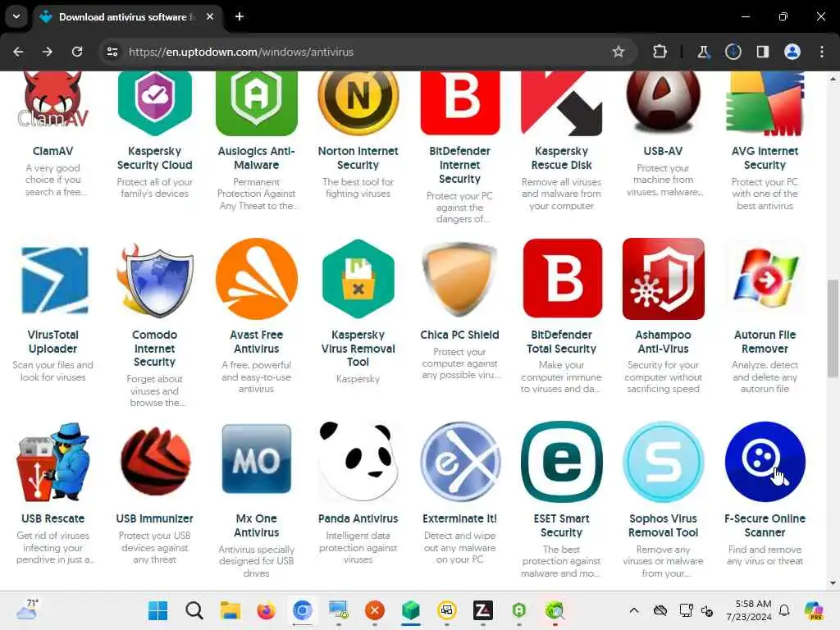Image resolution: width=840 pixels, height=630 pixels.
Task: Open the Chrome three-dot menu
Action: [x=822, y=52]
